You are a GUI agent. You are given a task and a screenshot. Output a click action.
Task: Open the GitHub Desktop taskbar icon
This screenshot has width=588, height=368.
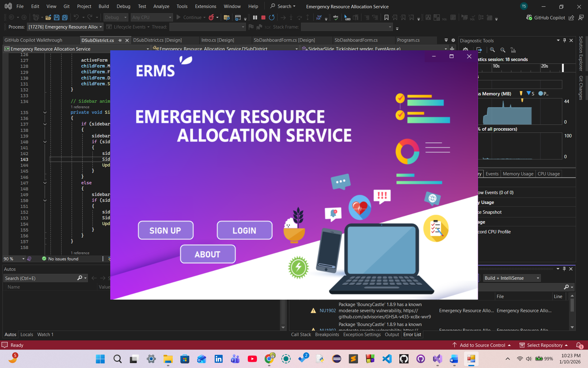point(420,358)
